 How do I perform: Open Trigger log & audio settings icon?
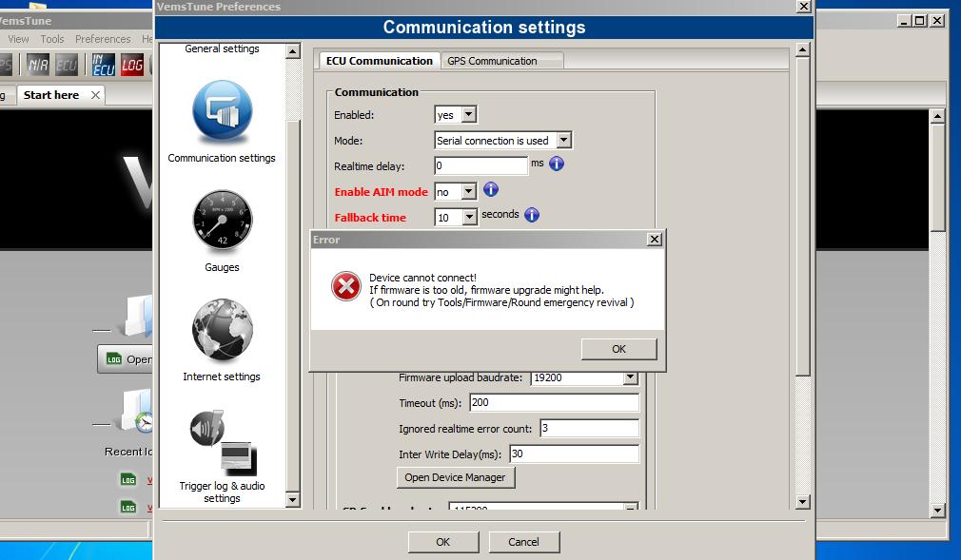[223, 442]
